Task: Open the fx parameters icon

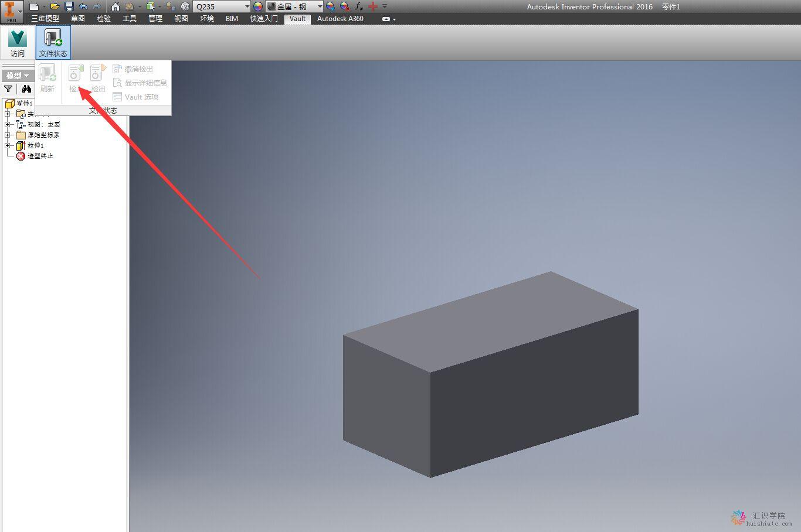Action: click(x=359, y=6)
